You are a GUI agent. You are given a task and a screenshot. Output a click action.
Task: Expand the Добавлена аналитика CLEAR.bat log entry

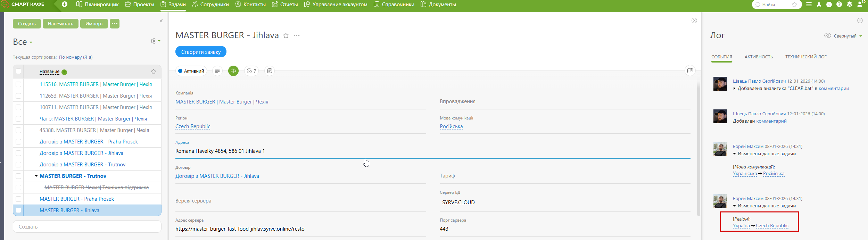[734, 89]
